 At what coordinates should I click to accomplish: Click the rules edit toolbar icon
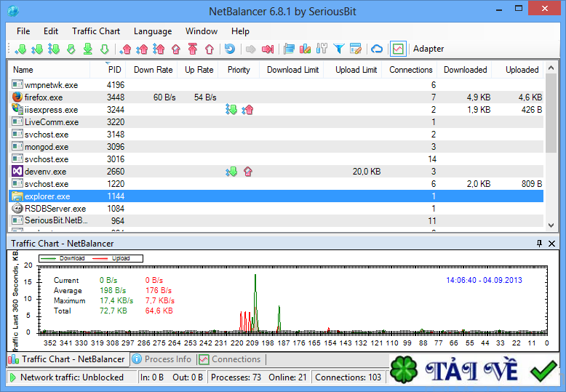point(356,49)
